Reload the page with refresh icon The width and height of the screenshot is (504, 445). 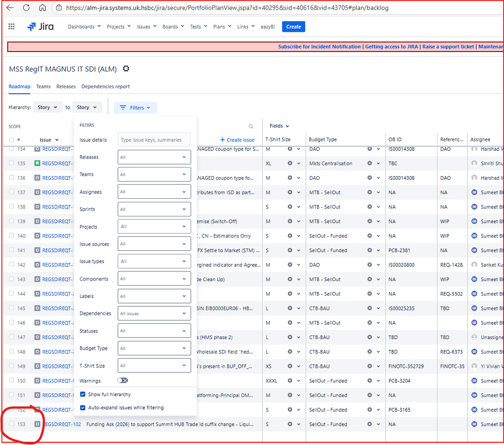pos(26,8)
